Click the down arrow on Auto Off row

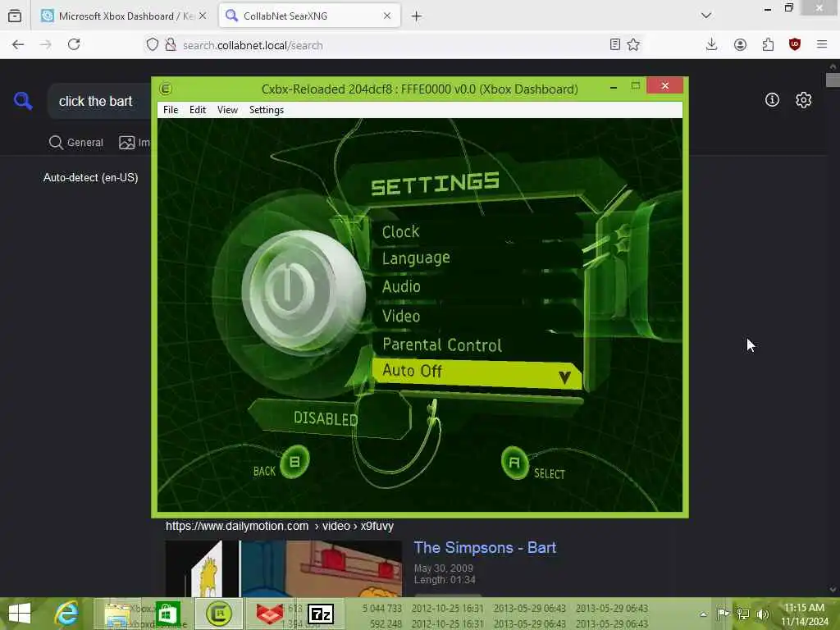click(564, 377)
